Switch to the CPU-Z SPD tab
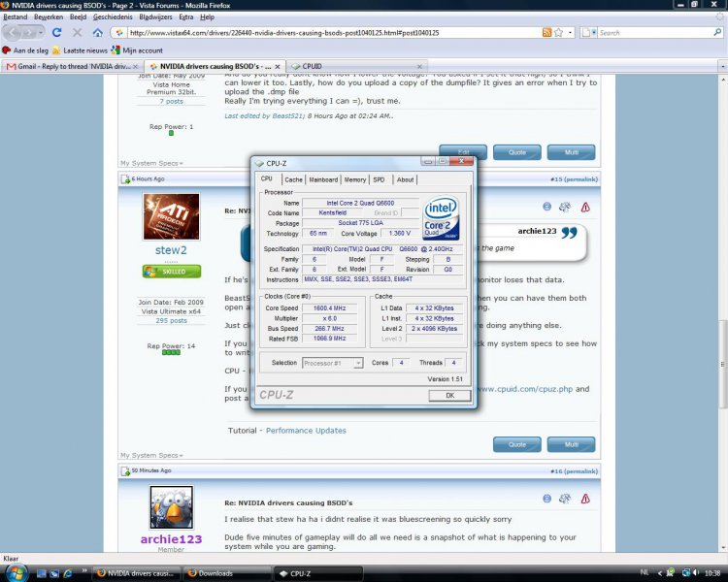Screen dimensions: 728x582 coord(379,179)
